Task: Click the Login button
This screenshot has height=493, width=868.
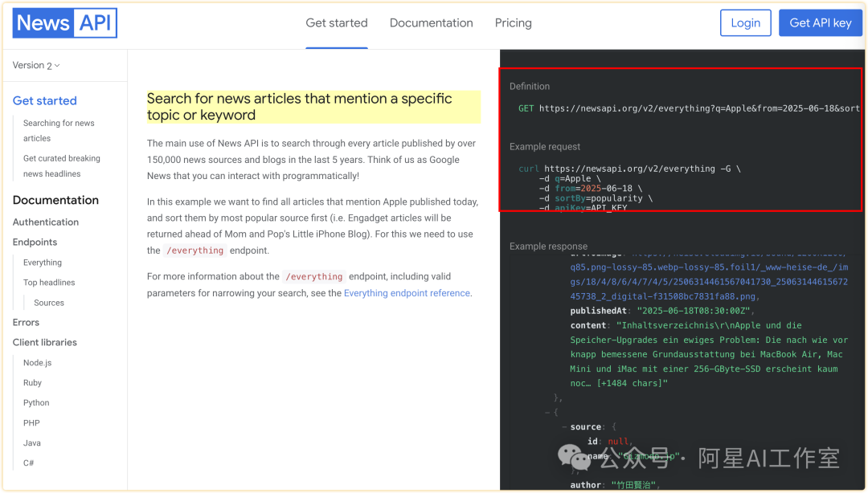Action: [x=745, y=23]
